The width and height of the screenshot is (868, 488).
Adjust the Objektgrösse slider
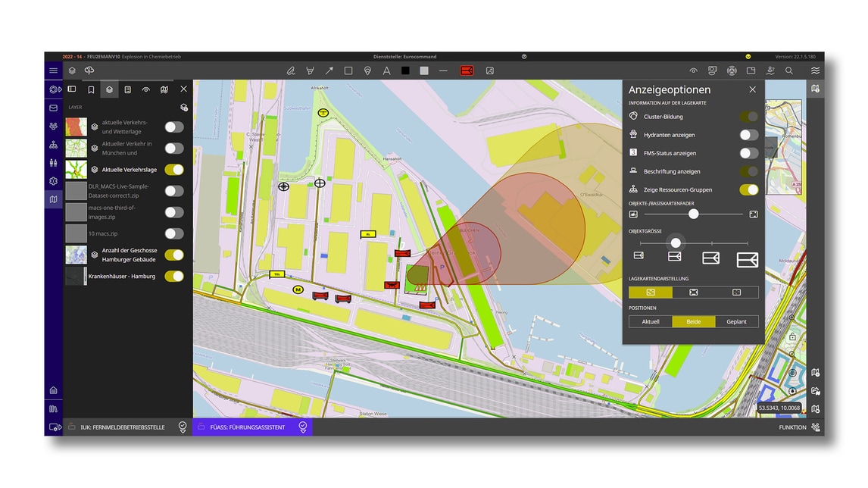675,243
